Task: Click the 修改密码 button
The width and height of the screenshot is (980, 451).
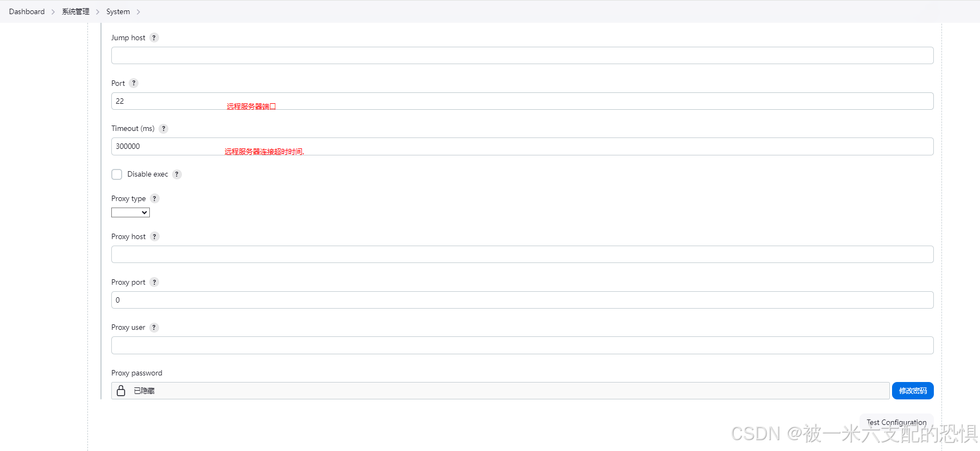Action: point(913,391)
